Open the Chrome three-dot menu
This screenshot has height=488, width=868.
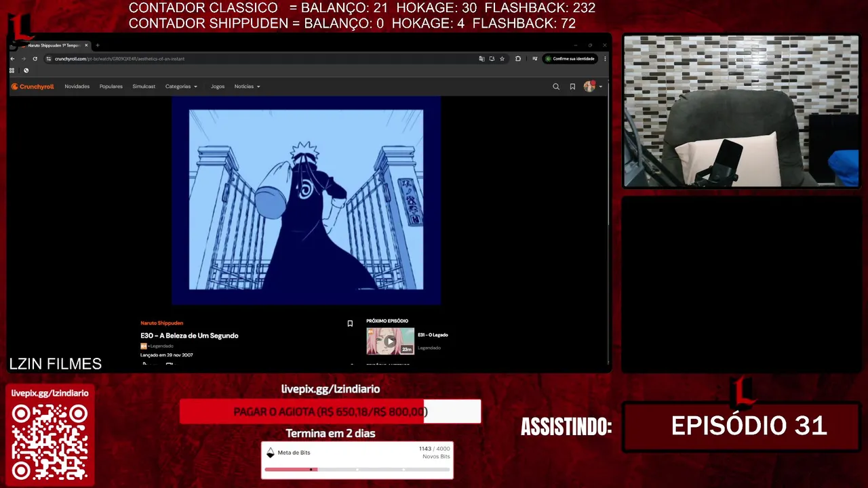tap(605, 59)
